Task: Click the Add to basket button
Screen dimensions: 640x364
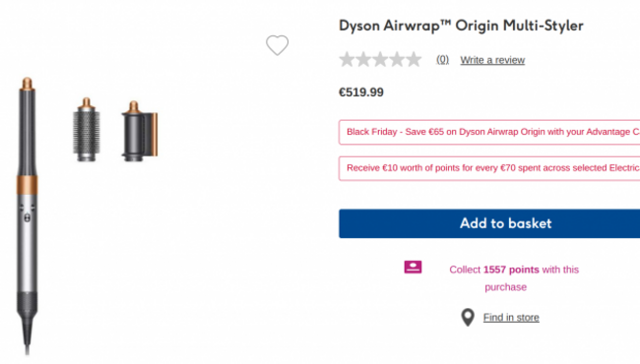Action: 489,223
